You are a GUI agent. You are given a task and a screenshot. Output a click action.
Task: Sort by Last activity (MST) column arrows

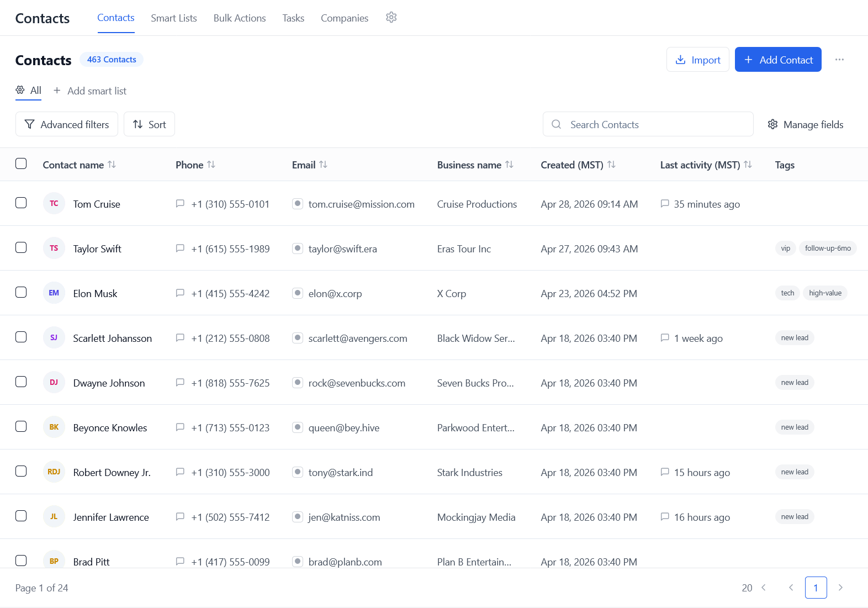748,165
